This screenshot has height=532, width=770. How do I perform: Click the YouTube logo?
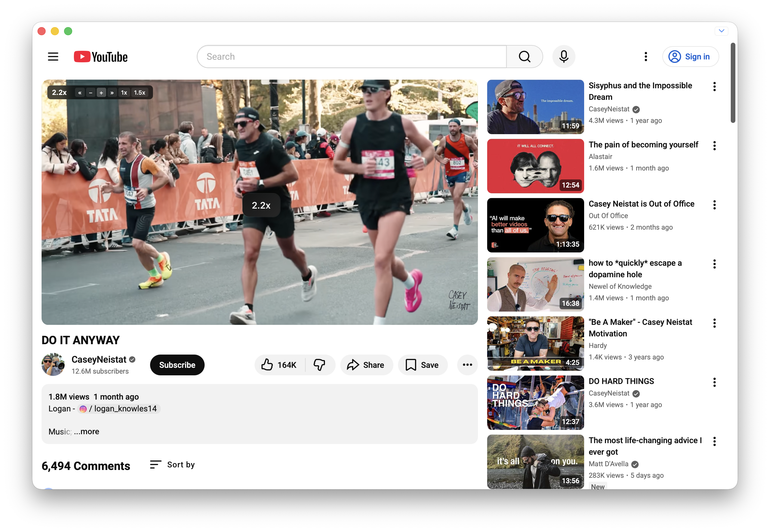point(100,57)
